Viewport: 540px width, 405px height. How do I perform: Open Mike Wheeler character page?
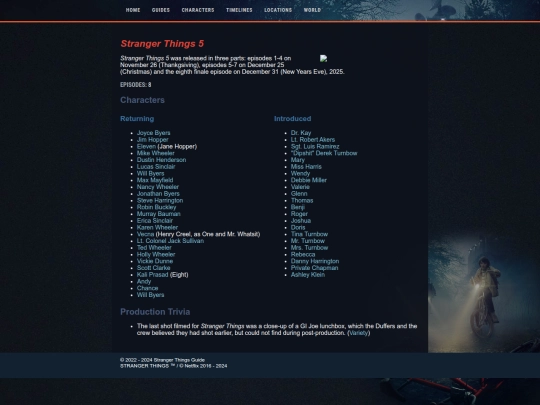pos(156,153)
